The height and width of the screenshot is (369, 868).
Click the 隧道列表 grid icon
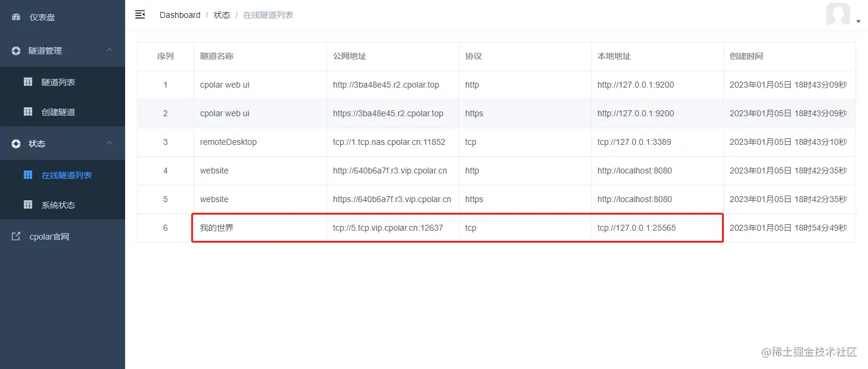(x=27, y=82)
